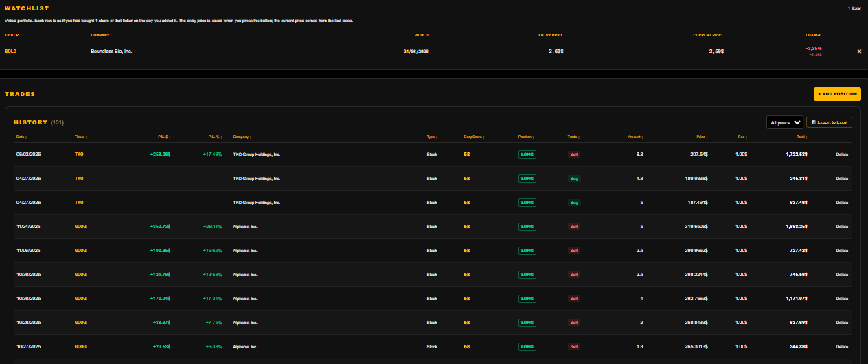Sort history by Position column

(526, 137)
